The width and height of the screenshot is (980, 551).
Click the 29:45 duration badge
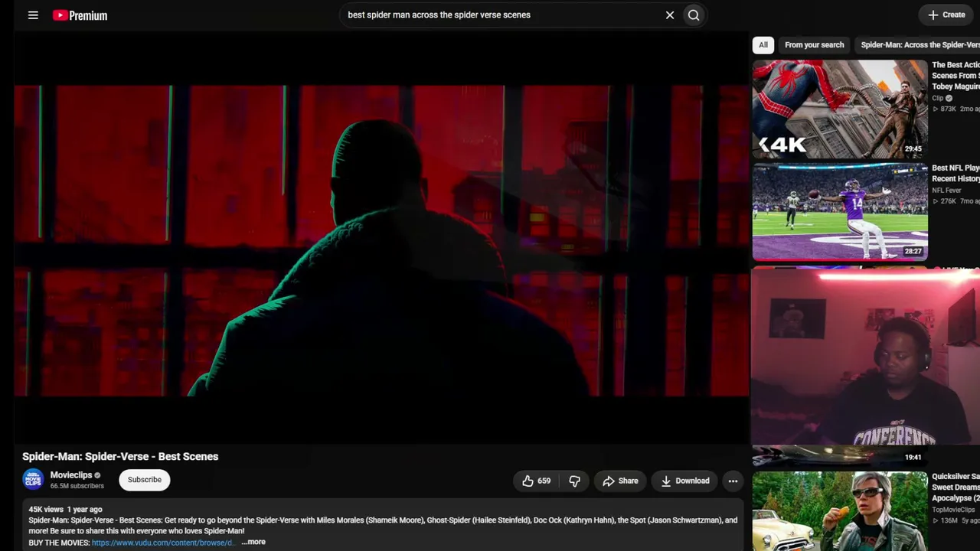(913, 149)
